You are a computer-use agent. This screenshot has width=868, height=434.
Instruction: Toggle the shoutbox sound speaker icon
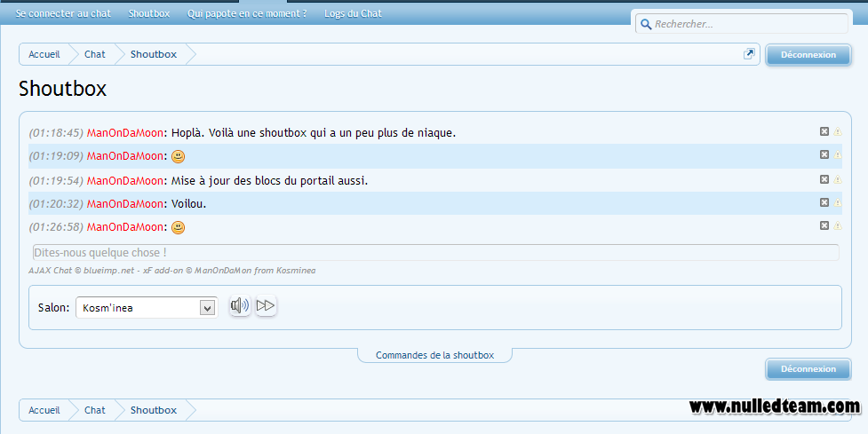(x=240, y=305)
